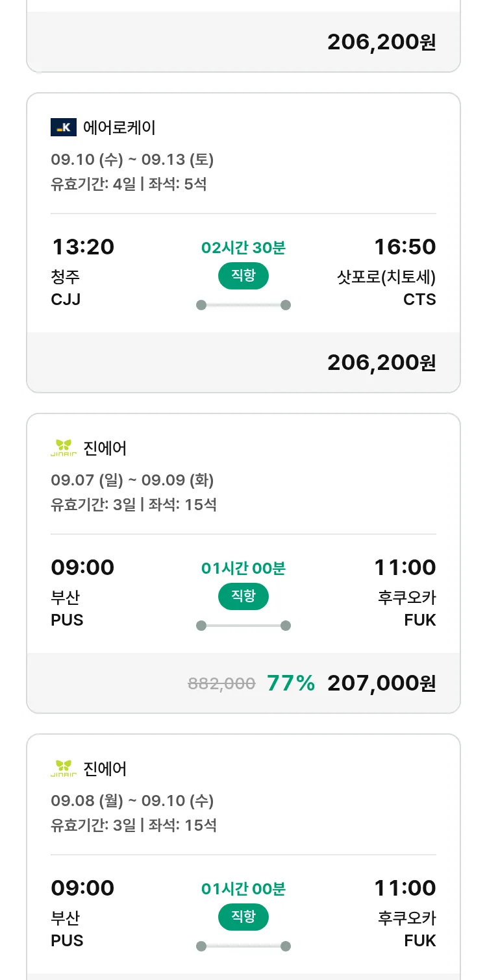The width and height of the screenshot is (487, 980).
Task: Open the 207,000원 discounted fare
Action: [381, 683]
